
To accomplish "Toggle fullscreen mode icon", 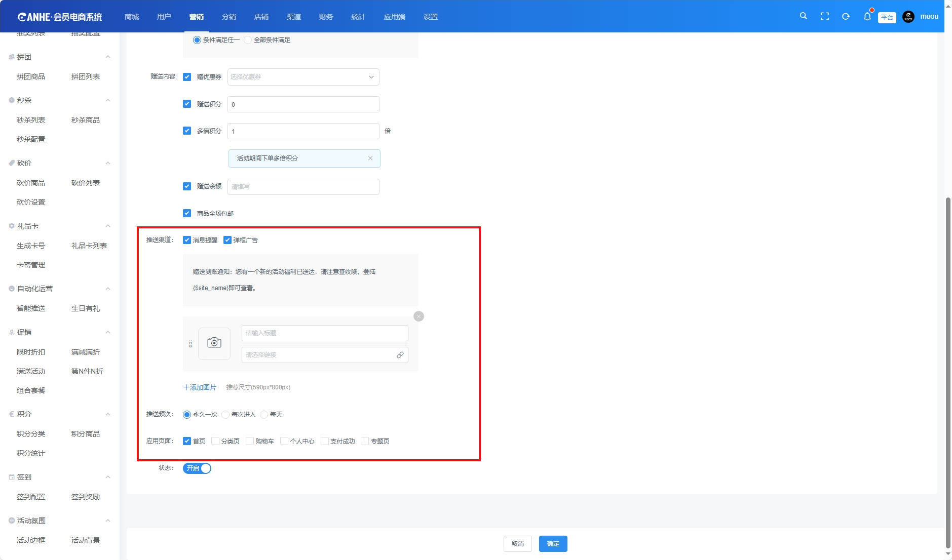I will click(x=824, y=17).
